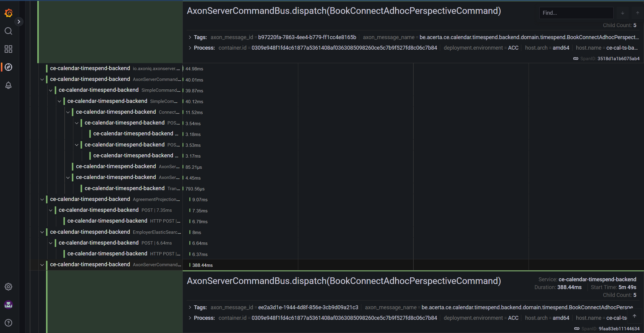Image resolution: width=644 pixels, height=333 pixels.
Task: Collapse the EmployerElasticSearch span row
Action: 42,232
